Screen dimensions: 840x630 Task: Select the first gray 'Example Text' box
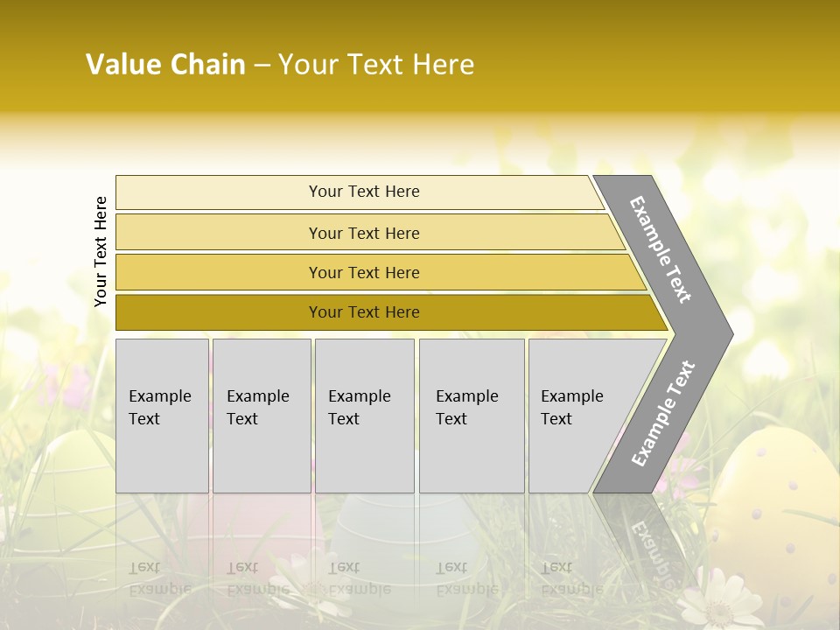[x=162, y=415]
